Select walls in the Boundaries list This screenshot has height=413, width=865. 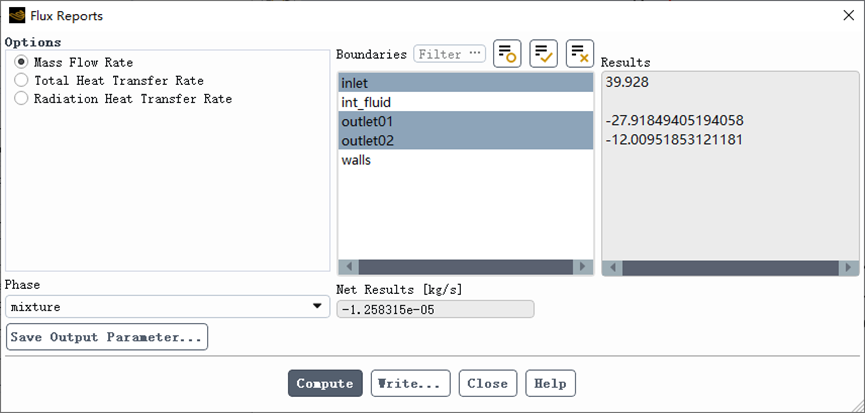466,160
